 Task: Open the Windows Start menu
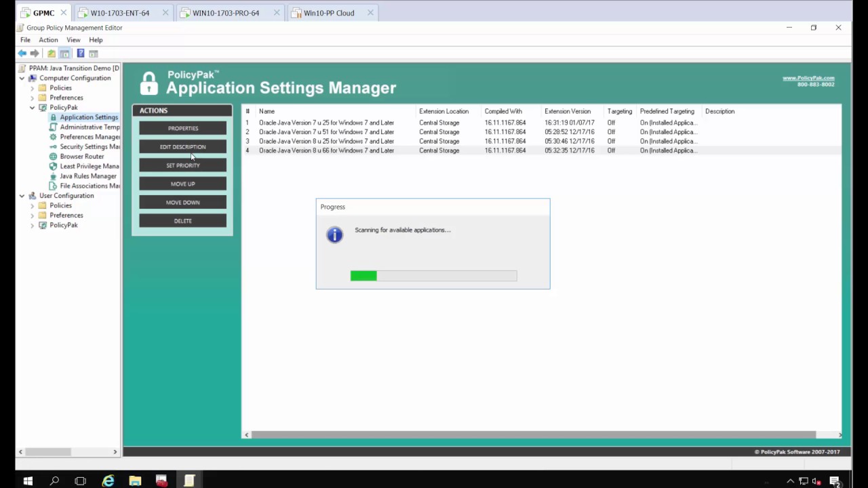point(28,481)
